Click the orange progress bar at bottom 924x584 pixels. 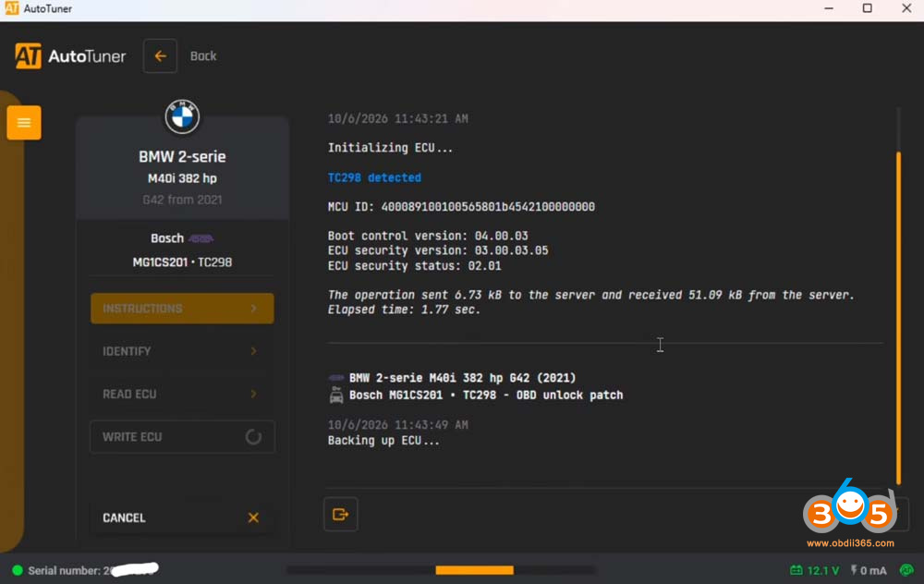pyautogui.click(x=474, y=570)
